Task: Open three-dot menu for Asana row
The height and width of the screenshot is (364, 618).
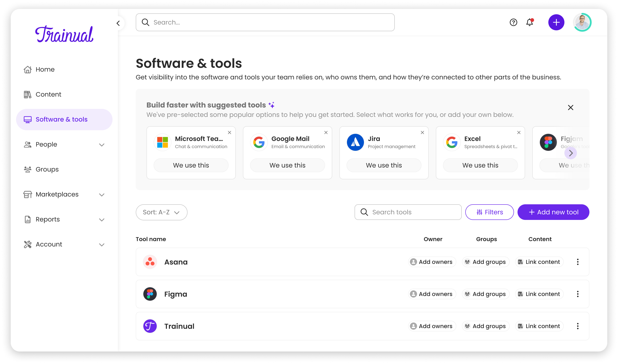Action: (578, 262)
